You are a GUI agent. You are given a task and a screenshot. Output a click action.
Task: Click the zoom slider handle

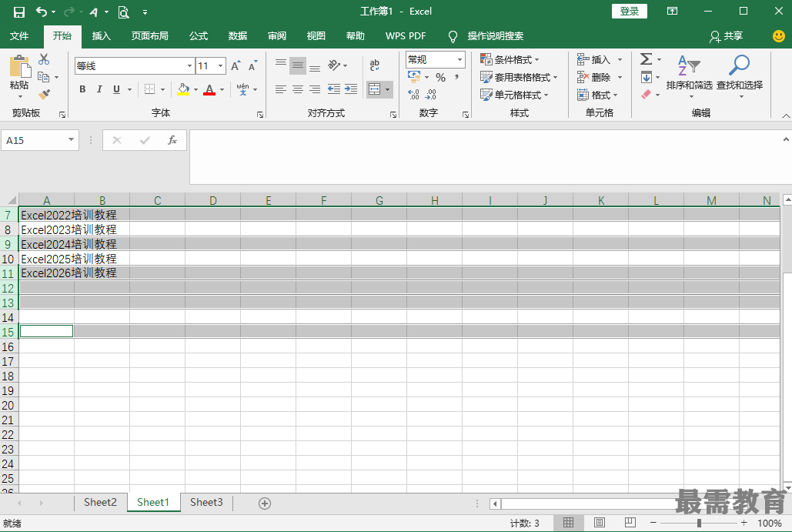coord(699,523)
